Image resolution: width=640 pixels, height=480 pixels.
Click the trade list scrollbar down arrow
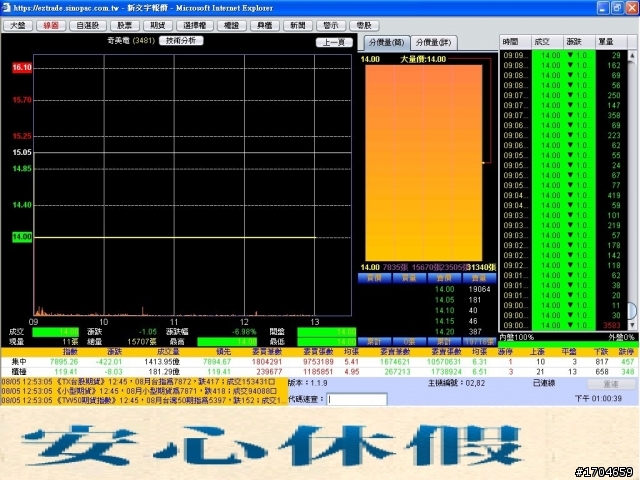coord(632,325)
